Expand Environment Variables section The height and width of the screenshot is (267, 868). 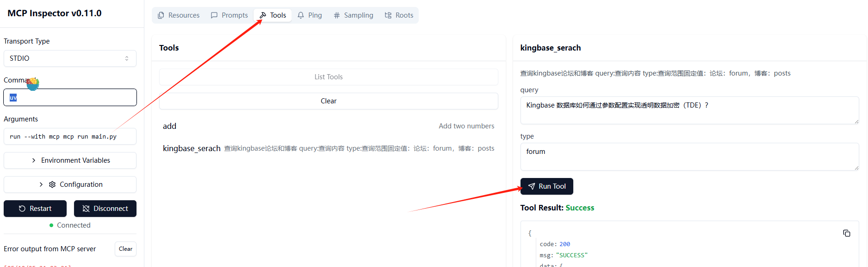click(70, 160)
